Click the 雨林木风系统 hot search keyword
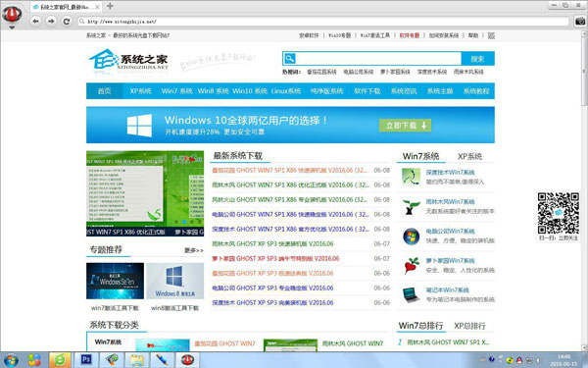588x368 pixels. pyautogui.click(x=468, y=72)
